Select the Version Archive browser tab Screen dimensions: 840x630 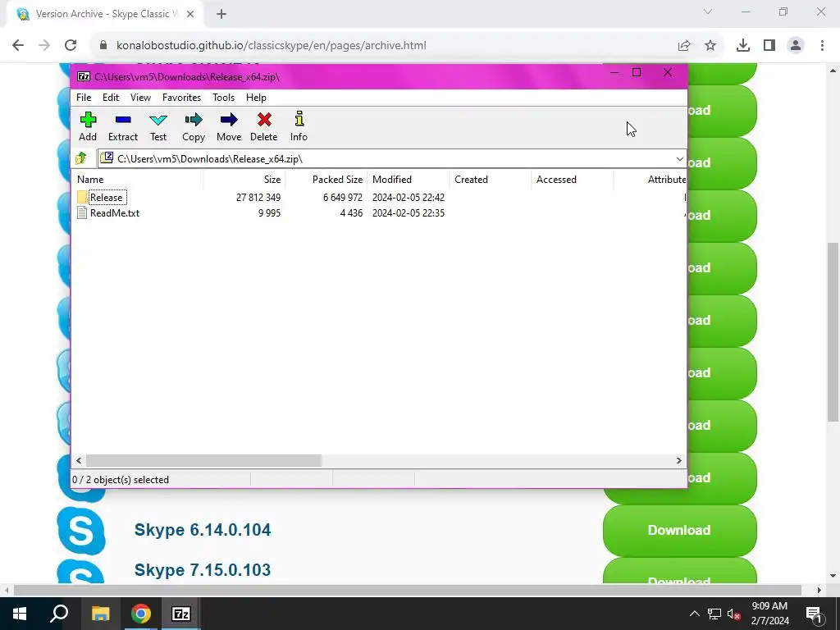tap(104, 14)
